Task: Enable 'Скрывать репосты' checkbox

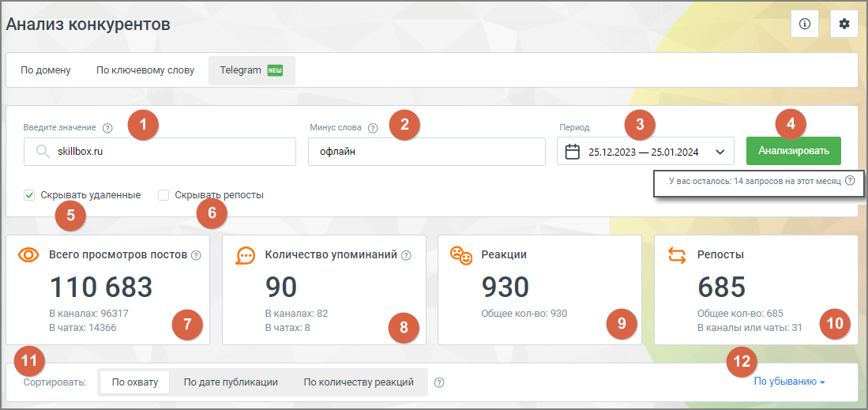Action: tap(163, 195)
